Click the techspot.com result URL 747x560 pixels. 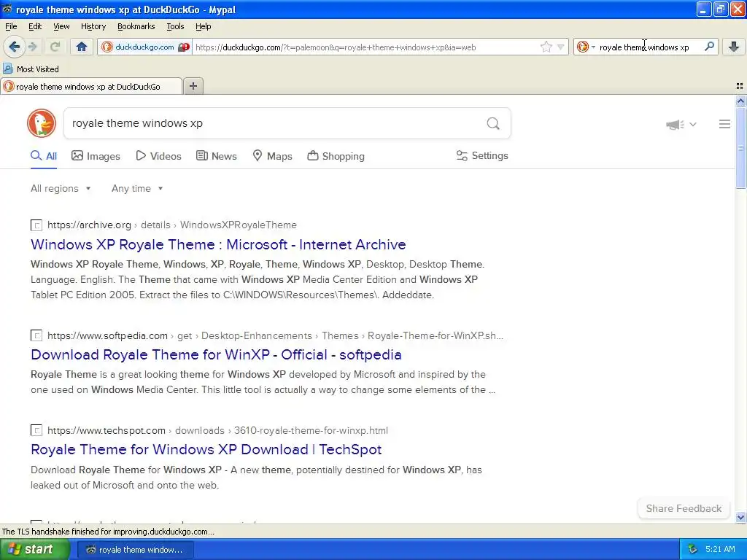[217, 430]
